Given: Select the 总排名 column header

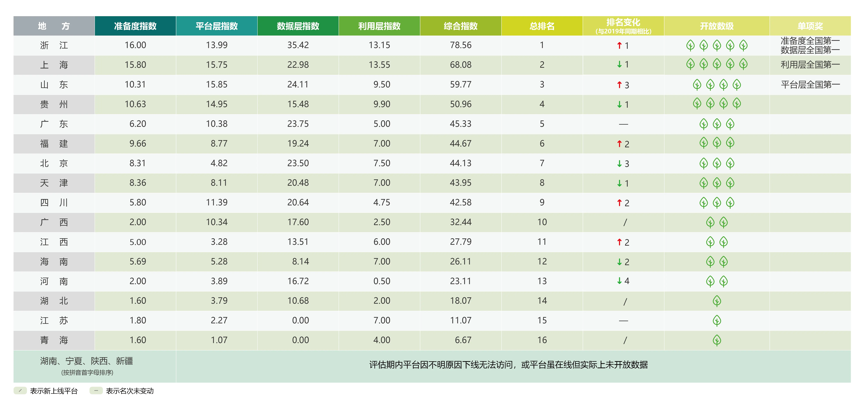Looking at the screenshot, I should click(x=542, y=26).
